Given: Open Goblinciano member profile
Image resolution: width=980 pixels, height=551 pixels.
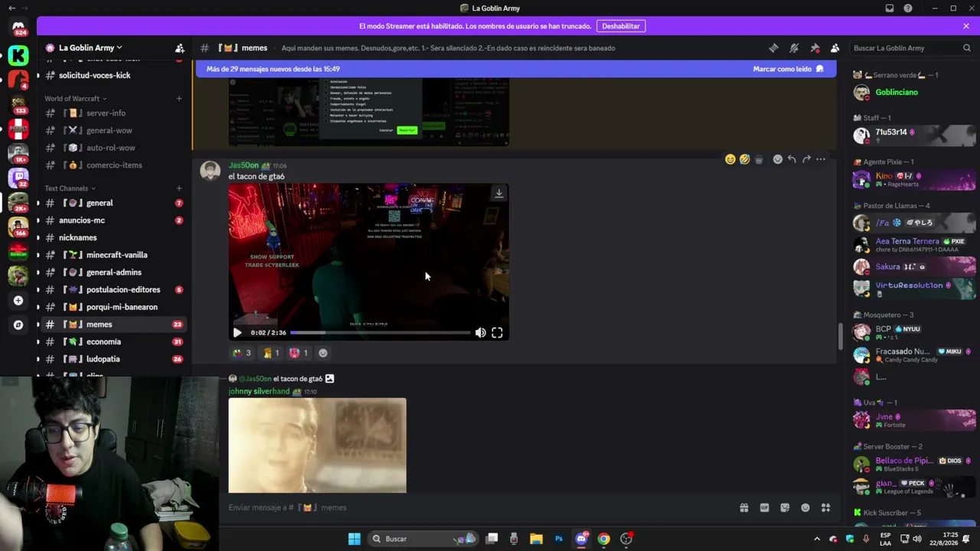Looking at the screenshot, I should tap(914, 93).
